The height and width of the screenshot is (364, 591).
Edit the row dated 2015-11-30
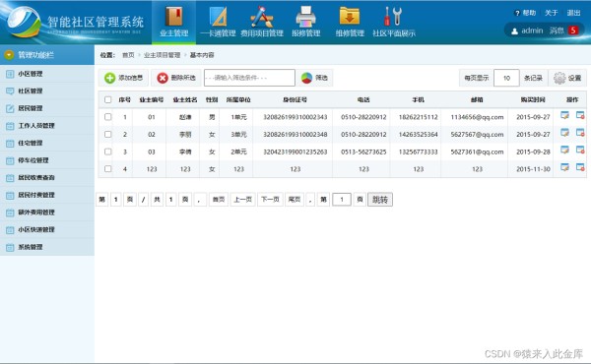click(x=564, y=167)
